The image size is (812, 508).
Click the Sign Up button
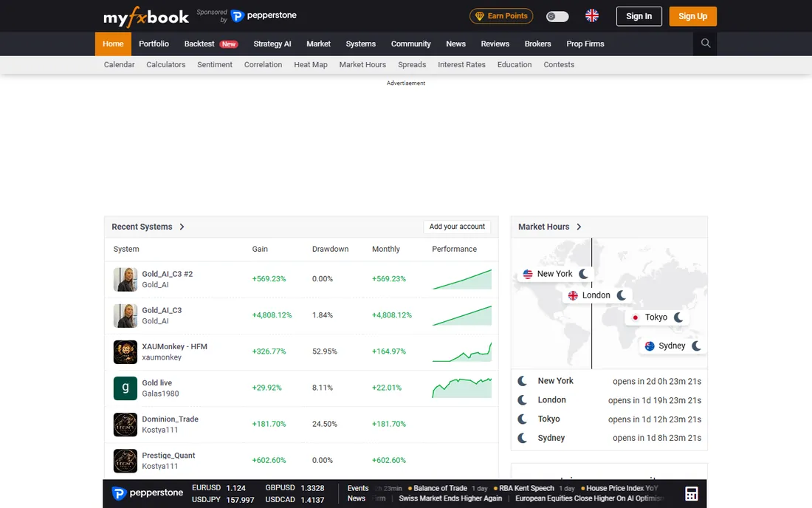693,16
